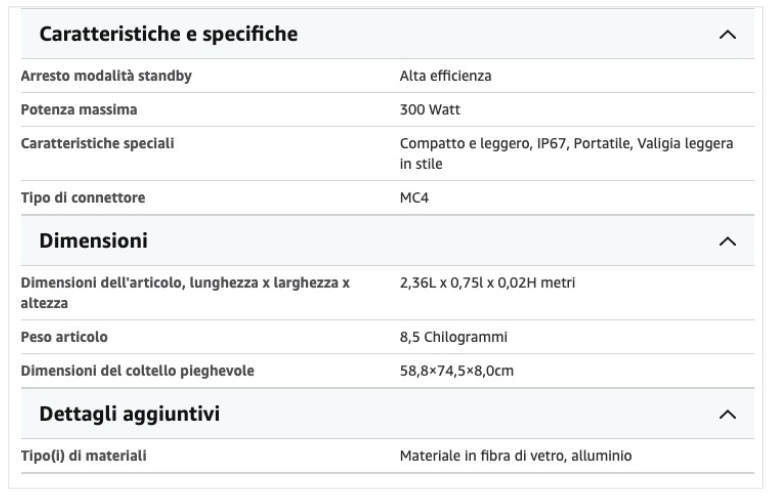
Task: Collapse the Dimensioni section chevron
Action: click(x=727, y=241)
